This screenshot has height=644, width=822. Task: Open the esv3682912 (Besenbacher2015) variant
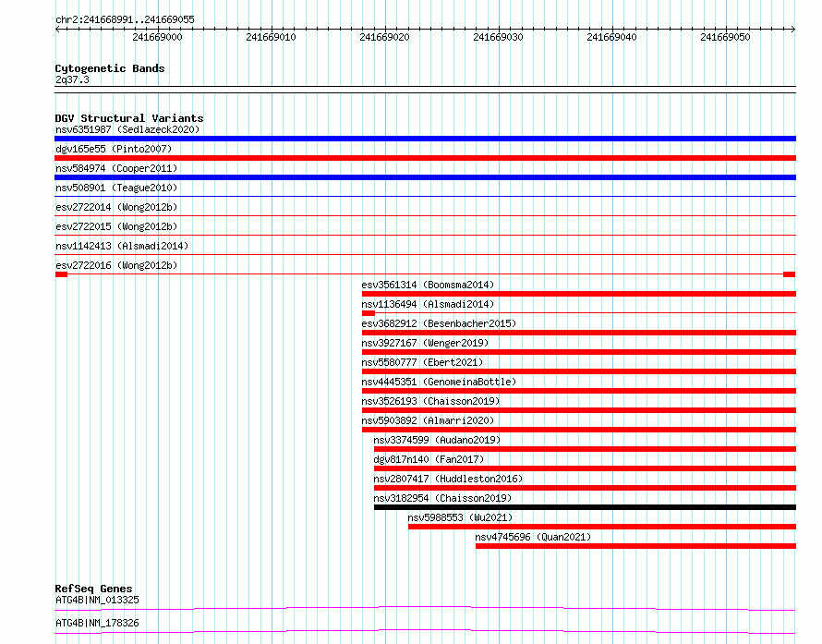[x=439, y=323]
